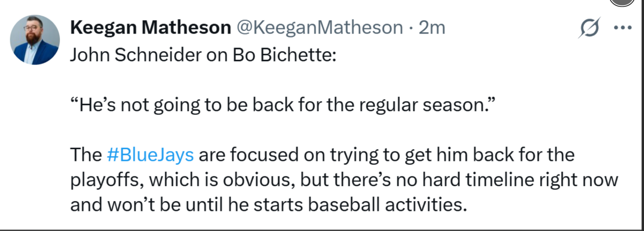Viewport: 644px width, 231px height.
Task: Click the @KeeganMatheson handle
Action: coord(319,28)
